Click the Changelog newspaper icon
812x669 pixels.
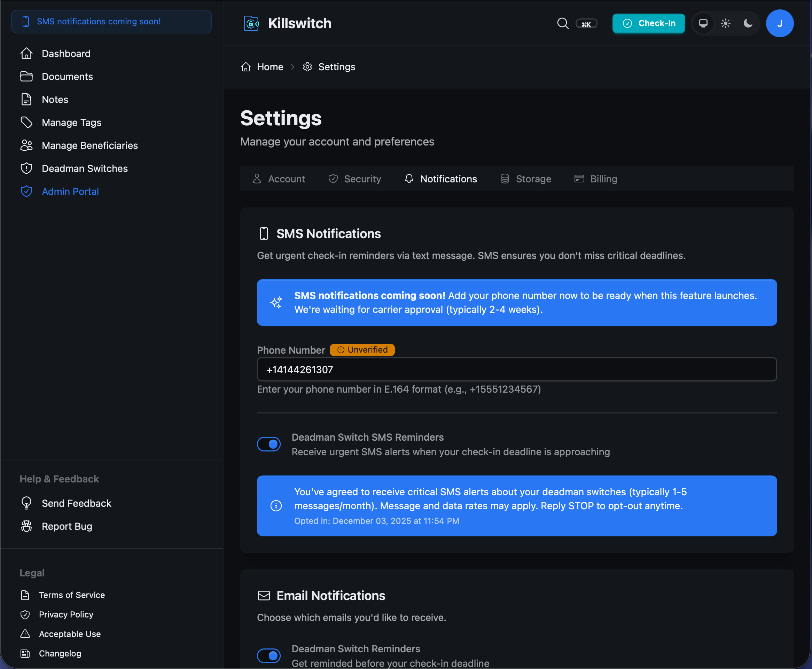click(x=25, y=653)
